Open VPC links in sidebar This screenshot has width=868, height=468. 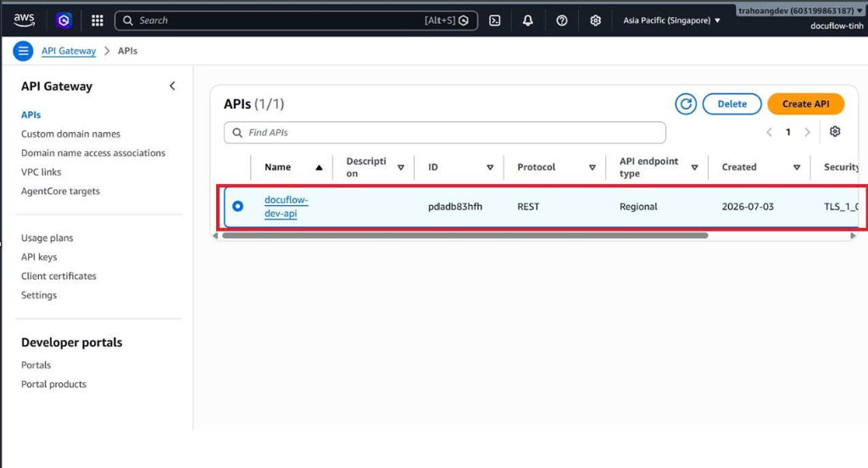(x=41, y=172)
